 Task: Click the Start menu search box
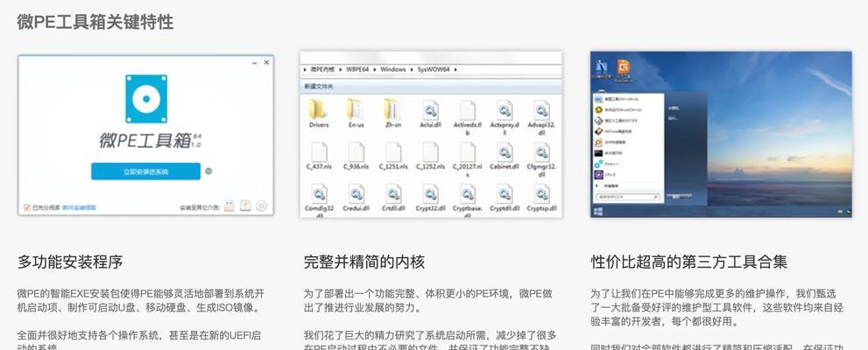[x=627, y=196]
